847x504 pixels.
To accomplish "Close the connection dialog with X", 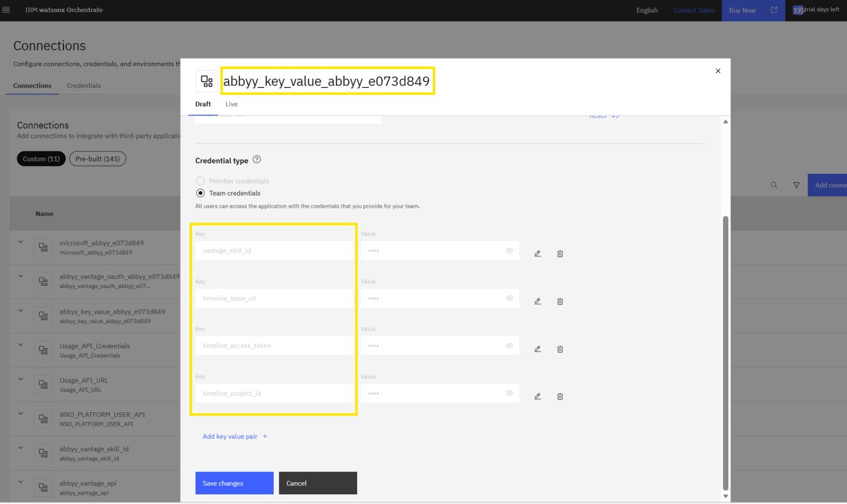I will (717, 71).
